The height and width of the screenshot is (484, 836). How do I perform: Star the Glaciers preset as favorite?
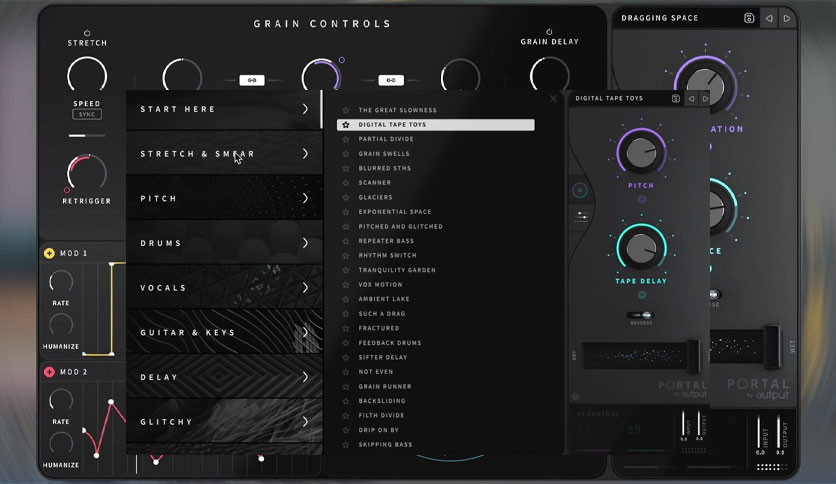point(346,197)
